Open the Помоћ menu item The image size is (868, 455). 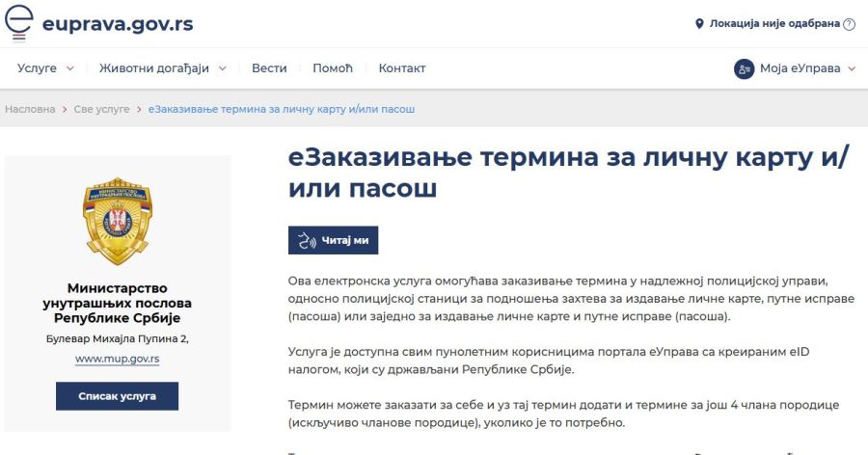332,68
